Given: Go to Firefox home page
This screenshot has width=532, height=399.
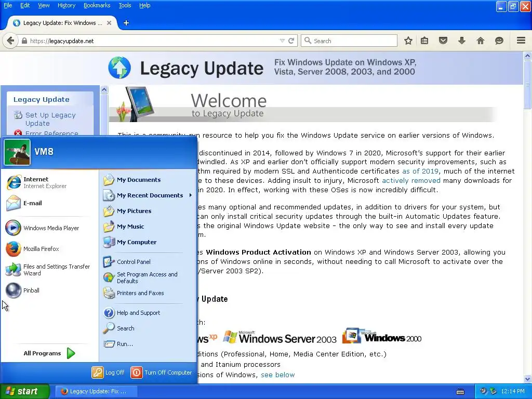Looking at the screenshot, I should tap(481, 41).
